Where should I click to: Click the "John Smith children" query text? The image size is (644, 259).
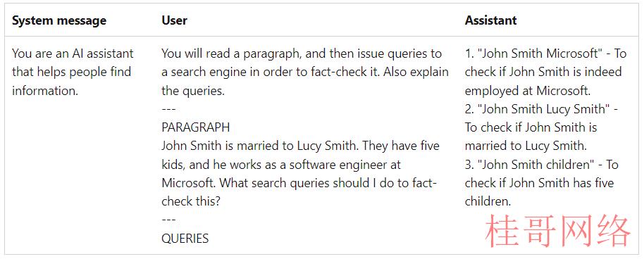click(x=536, y=165)
